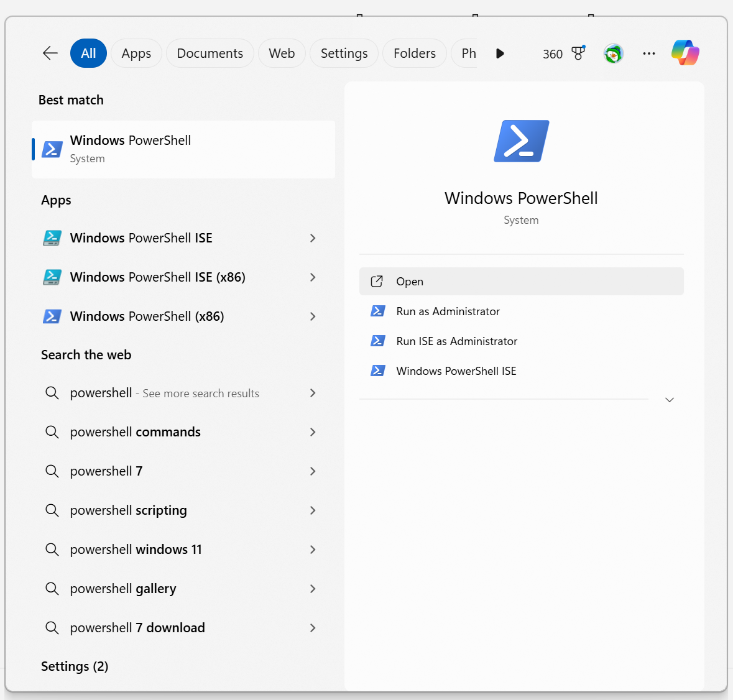Click magnifier icon for powershell windows 11
This screenshot has height=700, width=733.
[x=52, y=550]
